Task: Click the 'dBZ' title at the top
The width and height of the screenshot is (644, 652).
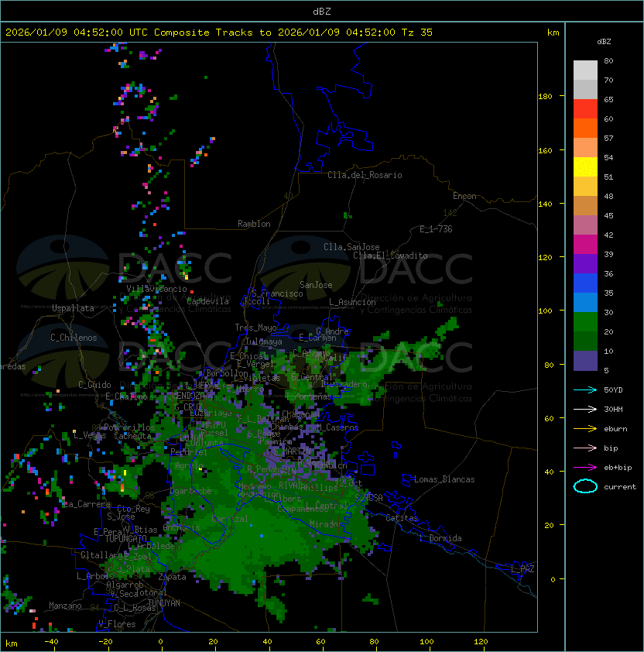Action: [x=322, y=12]
